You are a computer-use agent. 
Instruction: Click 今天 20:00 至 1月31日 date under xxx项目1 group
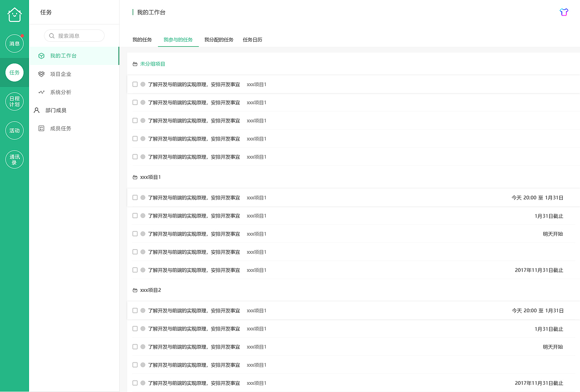click(x=537, y=198)
